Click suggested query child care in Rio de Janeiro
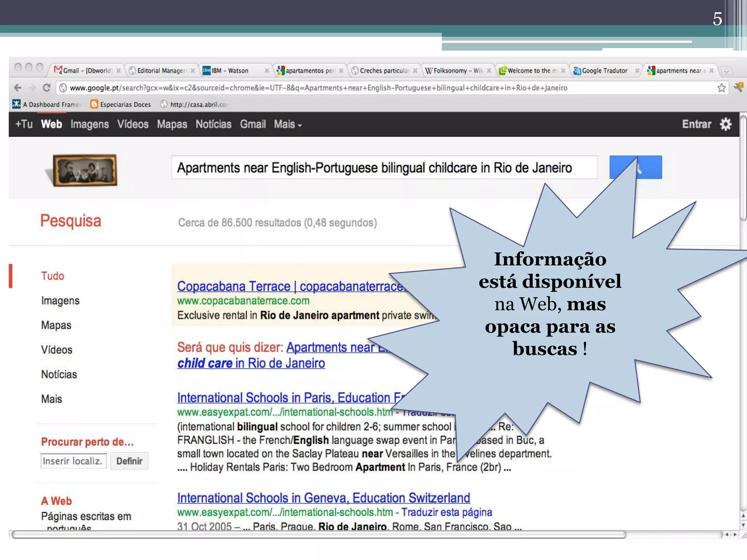This screenshot has width=747, height=560. [x=251, y=363]
